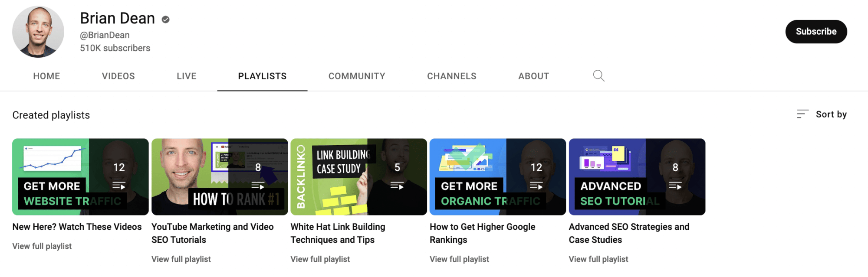
Task: View full playlist for White Hat Link Building
Action: (x=320, y=259)
